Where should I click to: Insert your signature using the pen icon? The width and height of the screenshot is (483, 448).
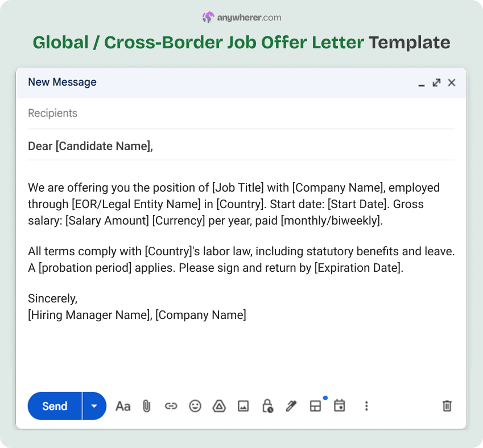coord(291,406)
